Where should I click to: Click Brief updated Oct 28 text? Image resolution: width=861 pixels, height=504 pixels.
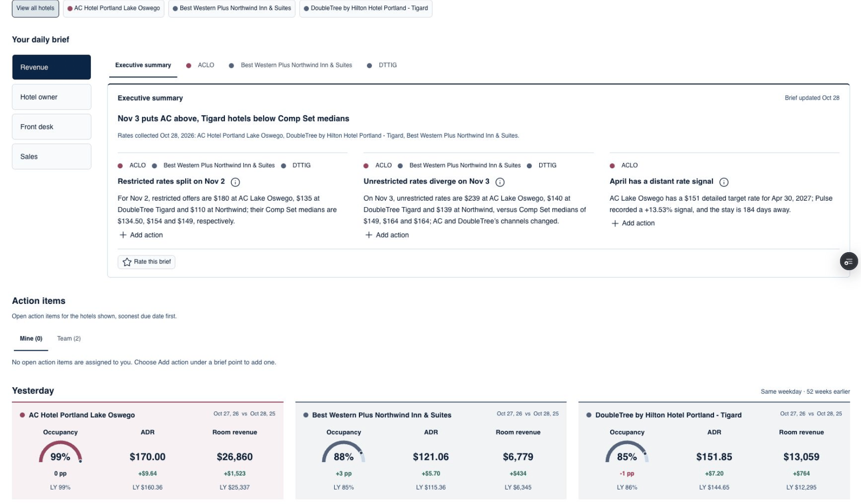(812, 98)
